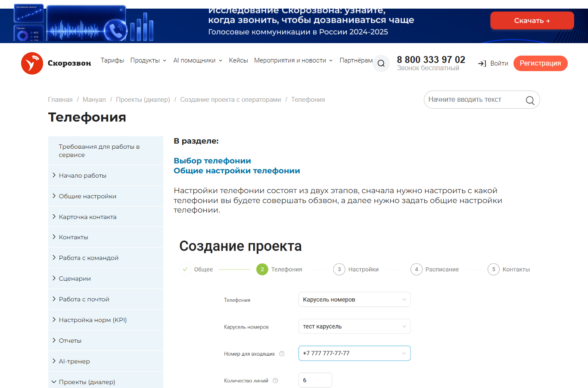Expand the Сценарии sidebar section
Screen dimensions: 588x388
click(106, 278)
